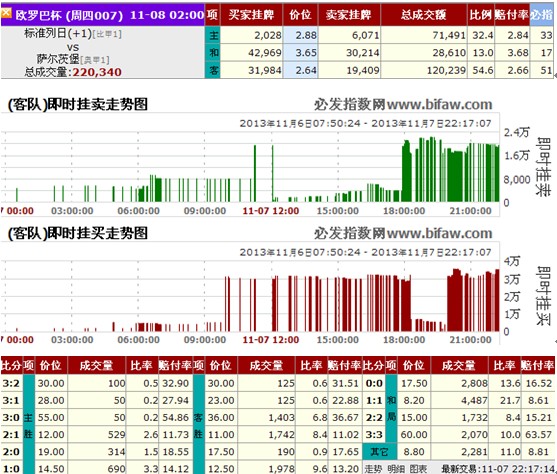Click the www.bifaw.com link above sell chart

coord(439,104)
